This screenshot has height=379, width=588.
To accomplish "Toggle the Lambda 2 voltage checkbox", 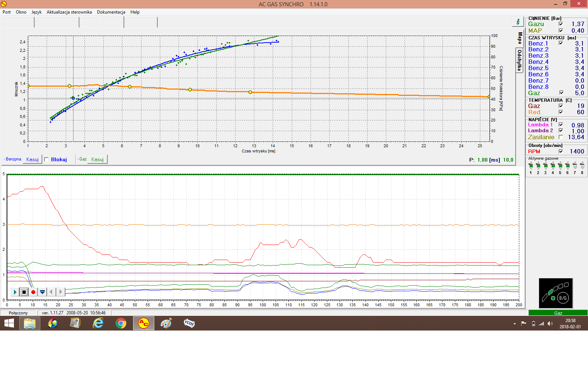I will click(561, 131).
